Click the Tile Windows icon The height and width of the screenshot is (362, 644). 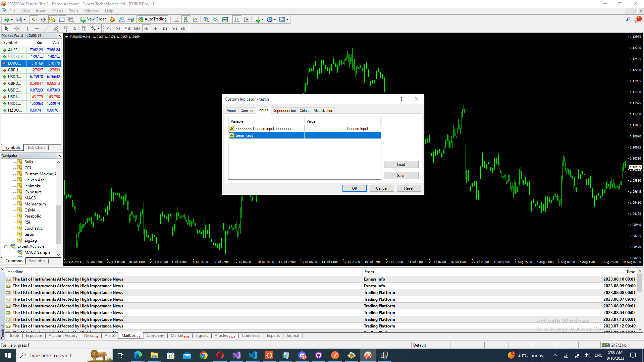click(x=225, y=19)
